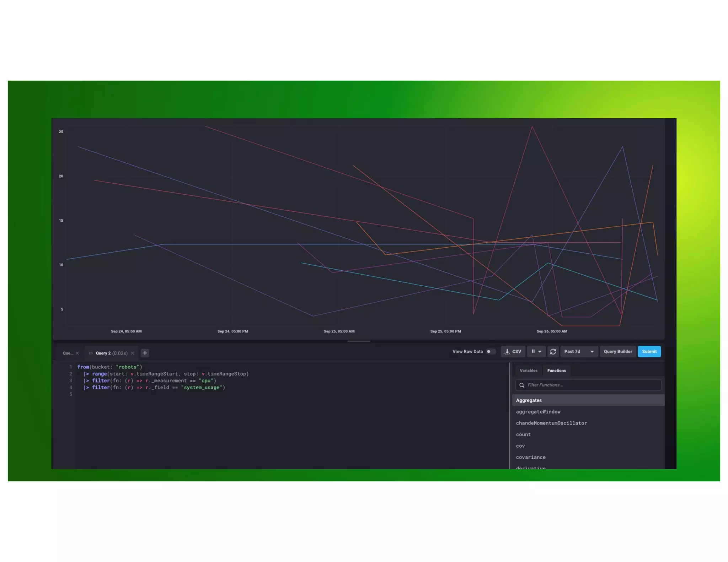Enable the View Raw Data toggle

tap(491, 351)
